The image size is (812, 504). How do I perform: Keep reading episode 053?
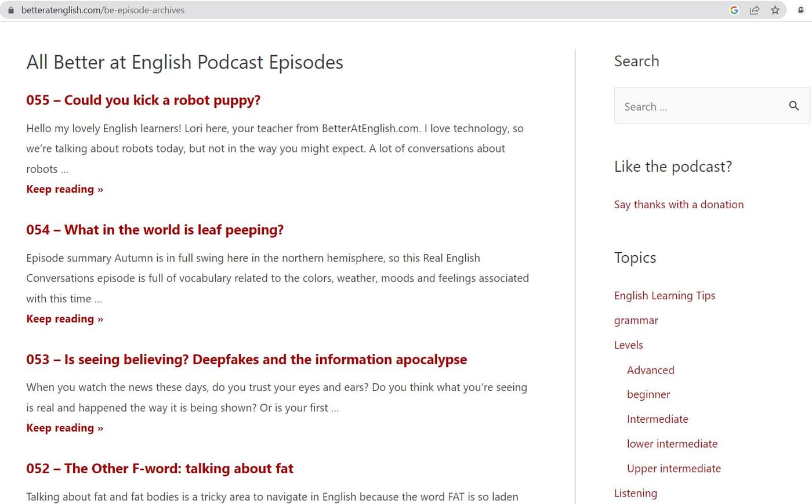pyautogui.click(x=64, y=428)
